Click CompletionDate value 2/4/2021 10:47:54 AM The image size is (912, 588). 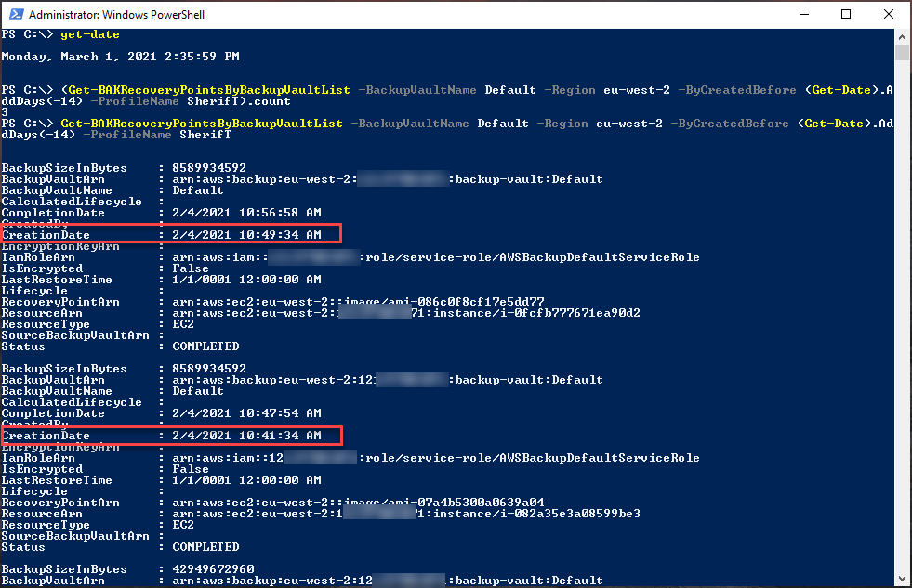[246, 413]
